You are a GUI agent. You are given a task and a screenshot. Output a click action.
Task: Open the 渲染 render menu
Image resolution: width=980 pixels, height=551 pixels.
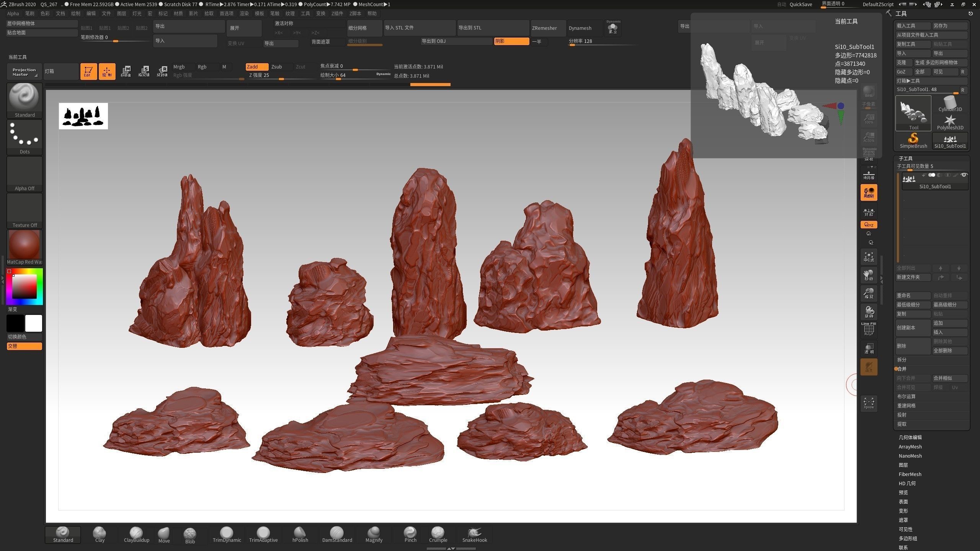[x=244, y=13]
